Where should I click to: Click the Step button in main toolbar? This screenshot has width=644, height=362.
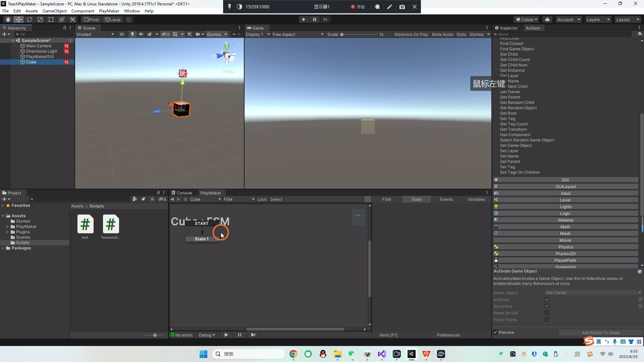click(x=325, y=19)
